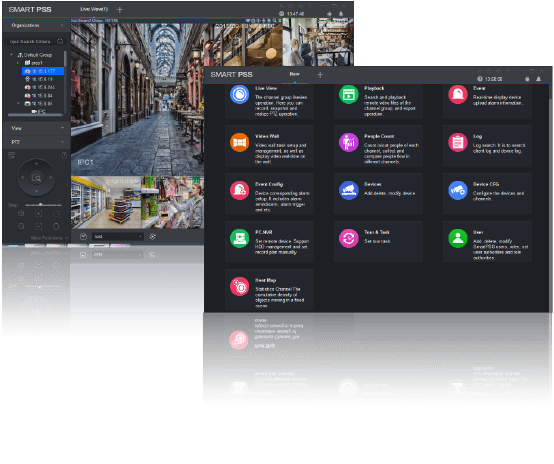The image size is (554, 464).
Task: Open the Heat Map module icon
Action: tap(239, 286)
